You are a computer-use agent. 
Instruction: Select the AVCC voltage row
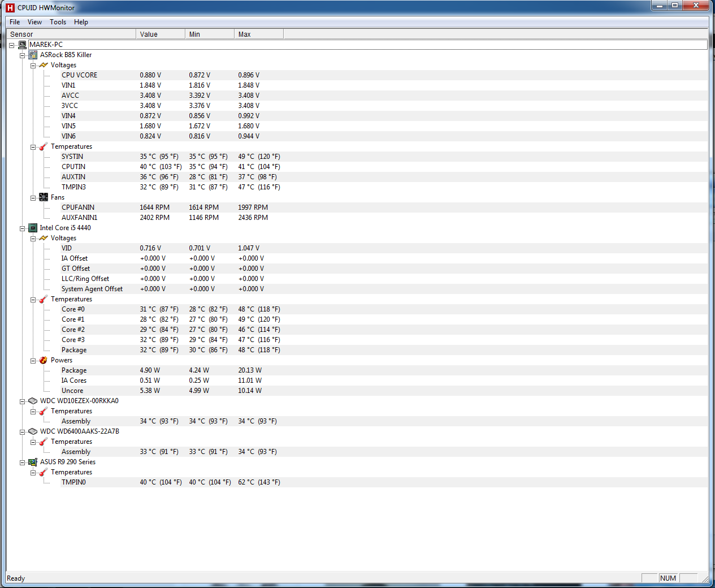click(384, 96)
